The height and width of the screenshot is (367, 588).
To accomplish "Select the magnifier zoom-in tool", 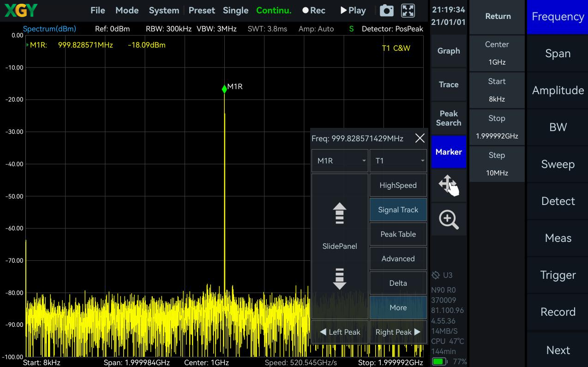I will pos(449,220).
